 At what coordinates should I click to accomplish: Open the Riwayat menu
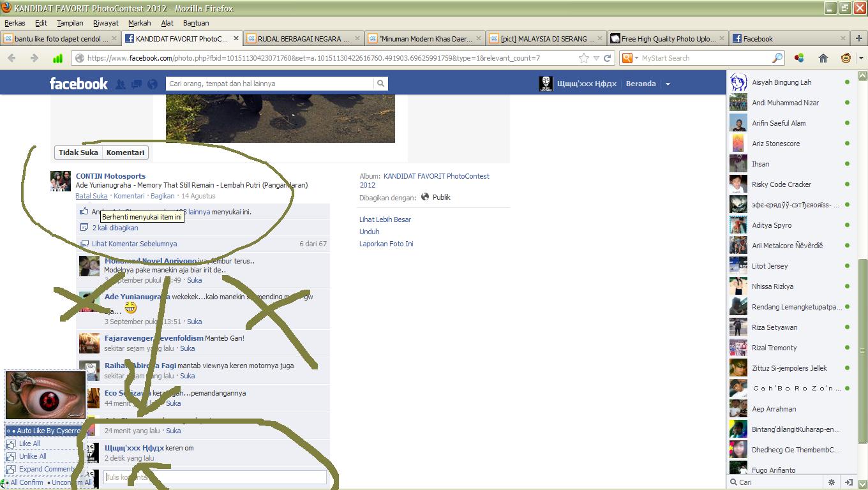[x=105, y=23]
